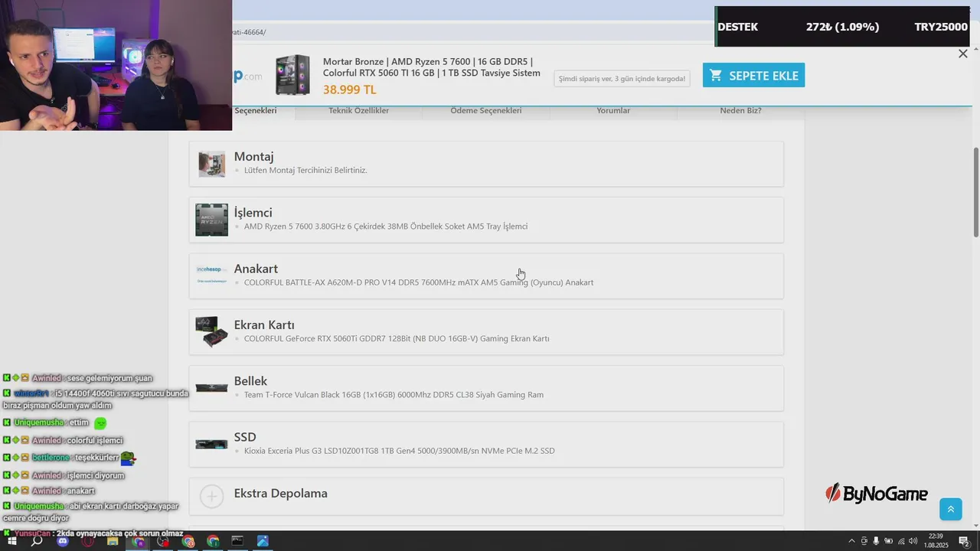Switch to the Ödeme Seçenekleri tab
Viewport: 980px width, 551px height.
tap(485, 110)
